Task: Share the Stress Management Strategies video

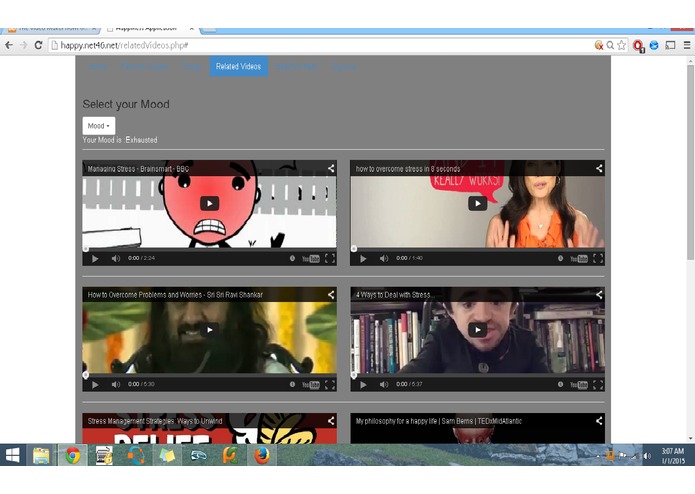Action: (x=331, y=421)
